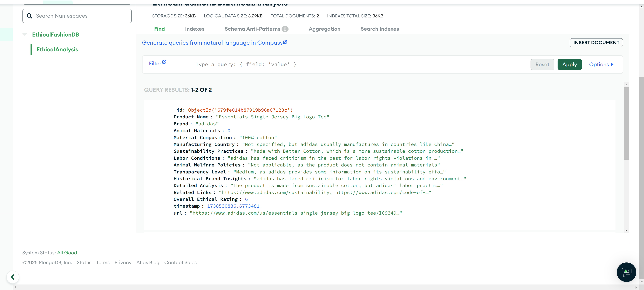This screenshot has height=290, width=644.
Task: Collapse the EthicalFashionDB database tree
Action: pyautogui.click(x=24, y=35)
